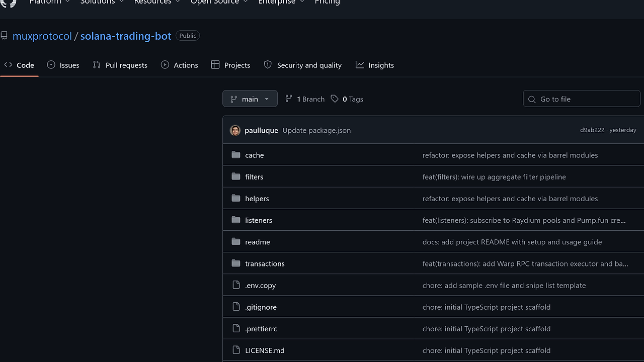Screen dimensions: 644x362
Task: Click the Insights graph icon
Action: point(360,65)
